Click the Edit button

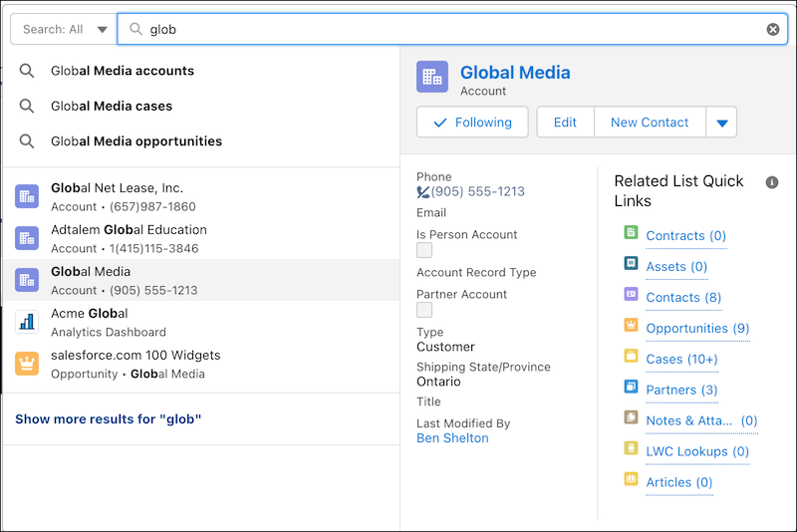click(x=565, y=122)
